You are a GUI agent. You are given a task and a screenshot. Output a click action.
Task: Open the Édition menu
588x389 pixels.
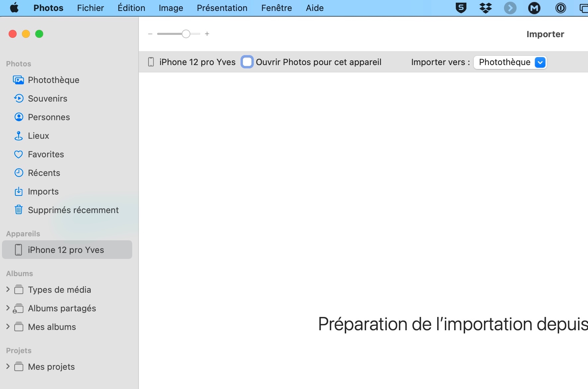[131, 8]
